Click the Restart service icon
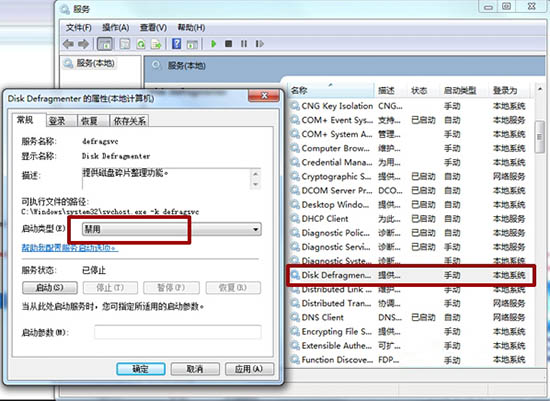The width and height of the screenshot is (550, 401). point(260,44)
